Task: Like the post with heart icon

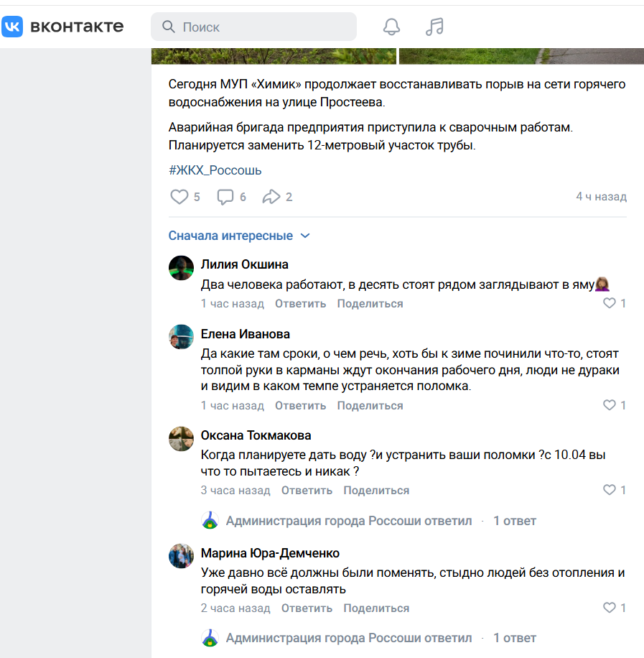Action: coord(179,197)
